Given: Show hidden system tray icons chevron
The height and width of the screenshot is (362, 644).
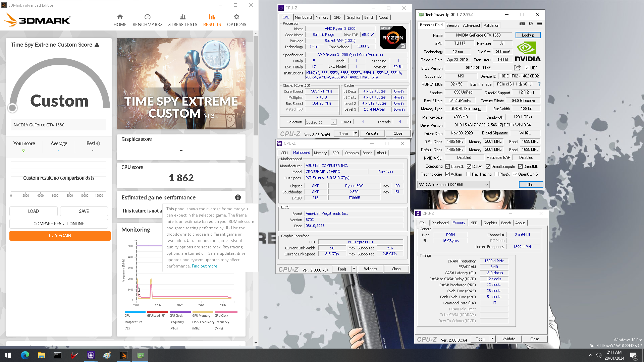Looking at the screenshot, I should coord(590,355).
